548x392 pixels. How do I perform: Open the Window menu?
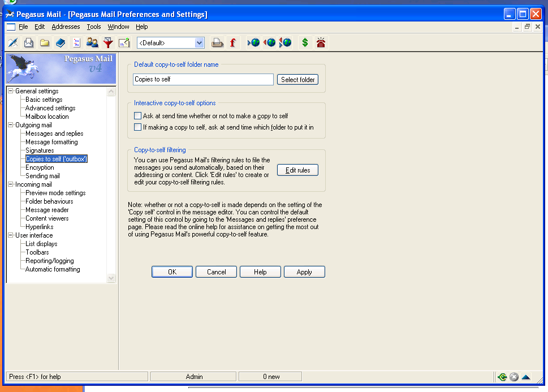[118, 27]
